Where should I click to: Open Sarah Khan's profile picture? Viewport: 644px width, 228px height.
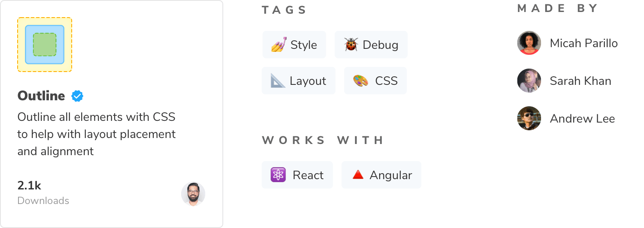tap(529, 81)
